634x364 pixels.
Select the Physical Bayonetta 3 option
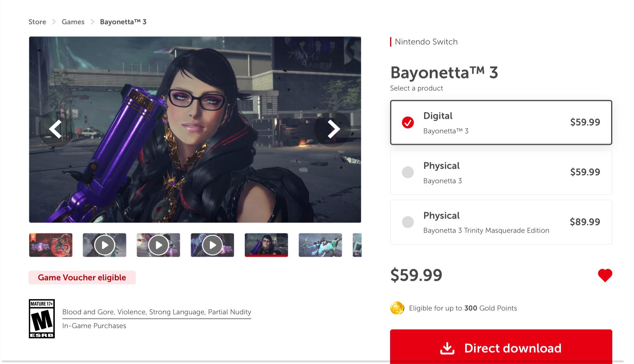[x=501, y=172]
